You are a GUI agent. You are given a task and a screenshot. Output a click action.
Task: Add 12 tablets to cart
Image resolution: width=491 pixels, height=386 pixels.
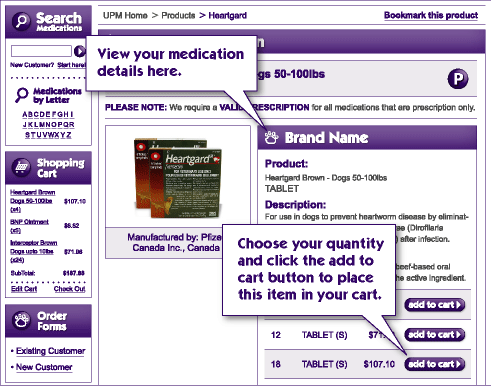[435, 334]
